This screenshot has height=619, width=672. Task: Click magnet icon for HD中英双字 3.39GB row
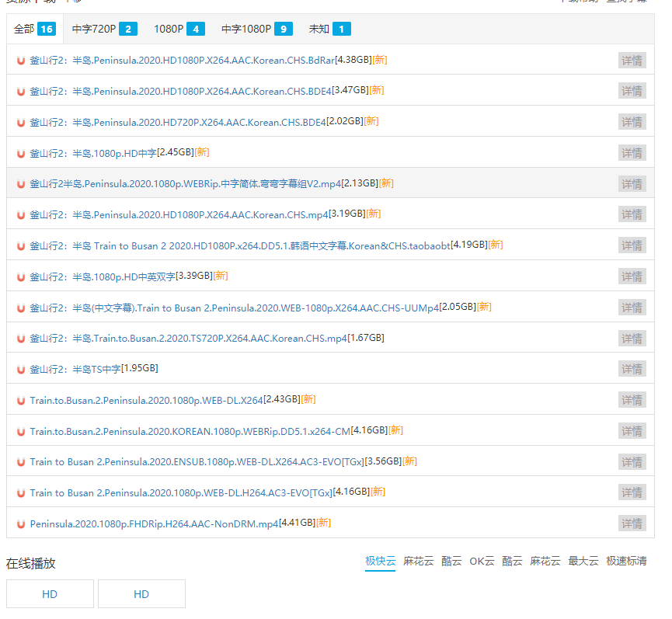(x=20, y=276)
